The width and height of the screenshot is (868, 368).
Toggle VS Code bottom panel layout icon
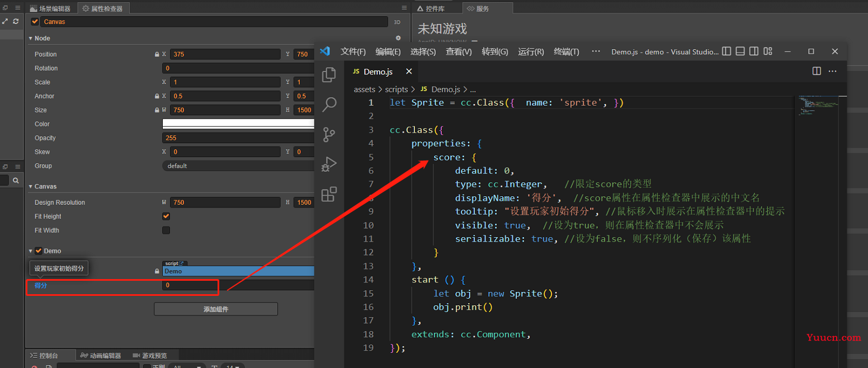740,51
